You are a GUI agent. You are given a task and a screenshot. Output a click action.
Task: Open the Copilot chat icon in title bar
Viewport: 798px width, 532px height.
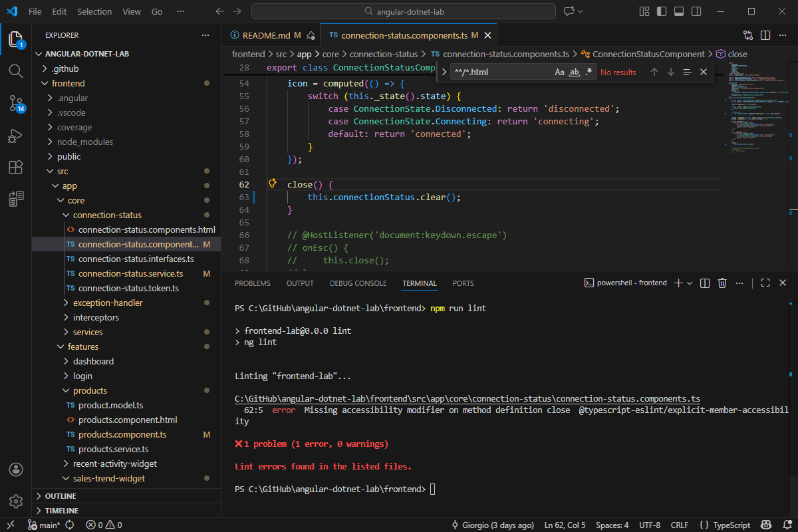(x=569, y=11)
